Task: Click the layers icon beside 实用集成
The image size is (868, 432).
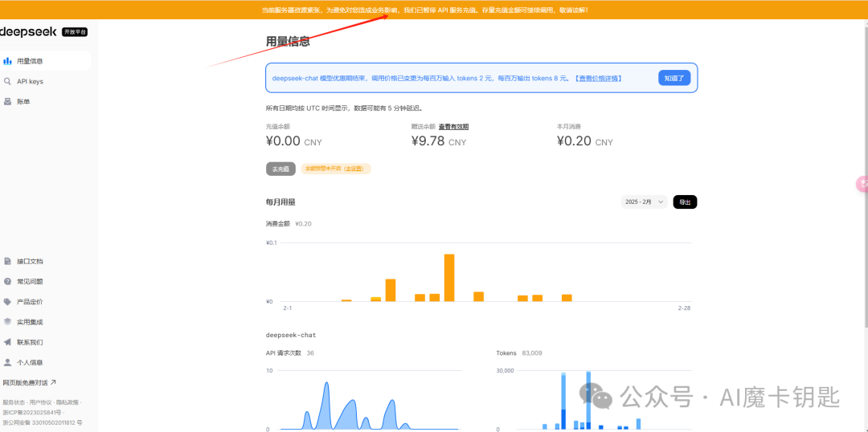Action: pyautogui.click(x=7, y=322)
